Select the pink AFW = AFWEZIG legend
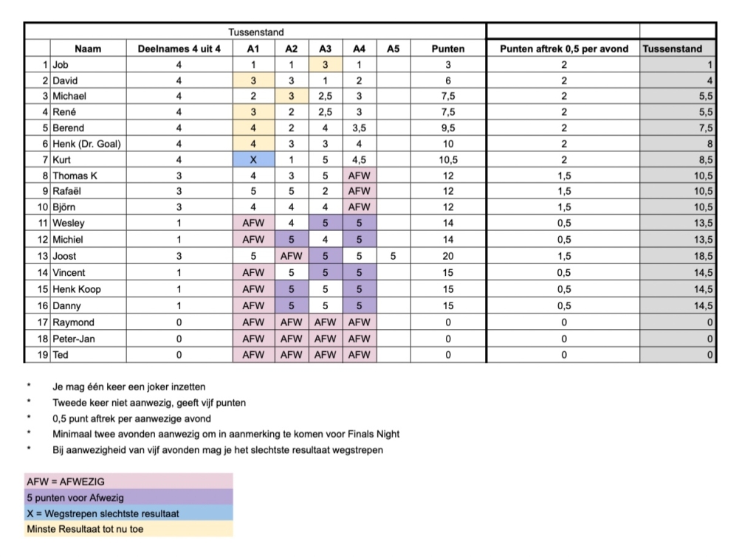Image resolution: width=756 pixels, height=557 pixels. click(x=128, y=481)
